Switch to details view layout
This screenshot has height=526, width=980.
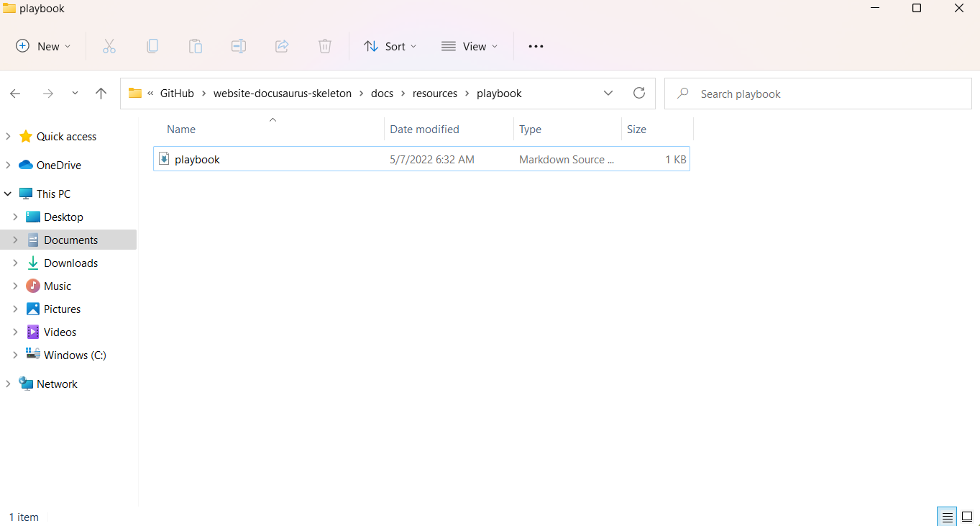[x=948, y=517]
